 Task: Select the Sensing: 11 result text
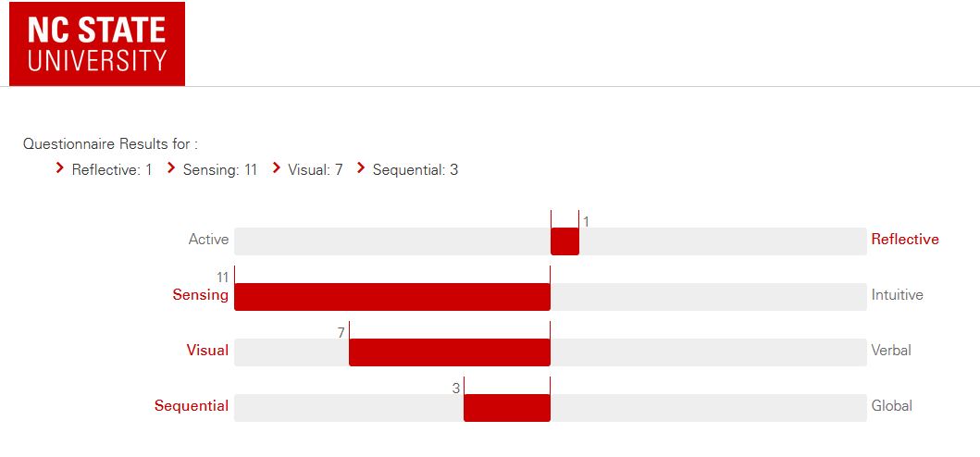219,170
